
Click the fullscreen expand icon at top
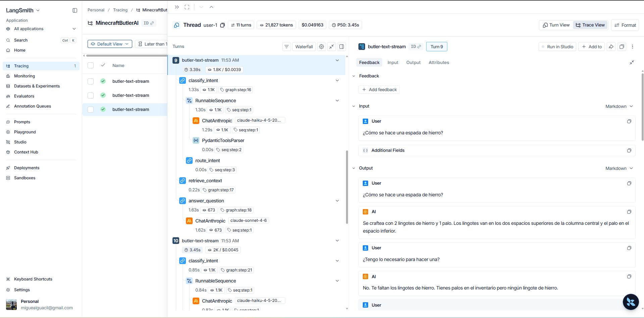pos(187,7)
